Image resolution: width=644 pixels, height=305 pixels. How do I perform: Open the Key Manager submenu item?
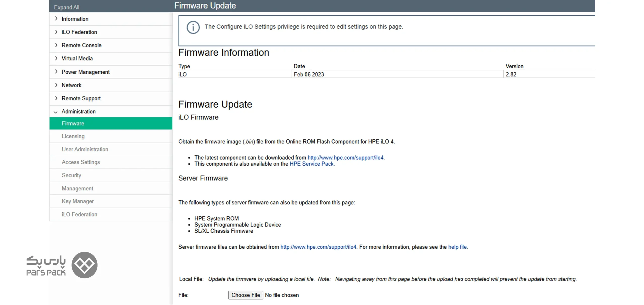tap(111, 201)
